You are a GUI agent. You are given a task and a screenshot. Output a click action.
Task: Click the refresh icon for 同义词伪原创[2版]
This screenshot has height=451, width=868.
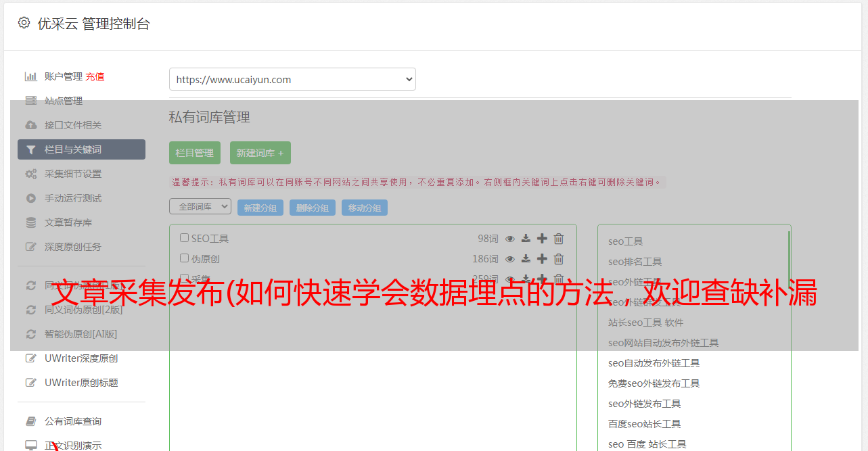[31, 310]
